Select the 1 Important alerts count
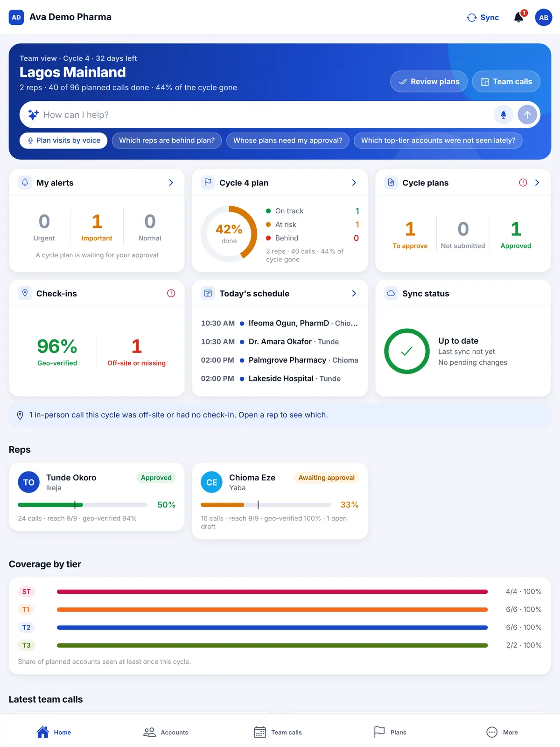Image resolution: width=560 pixels, height=747 pixels. [97, 227]
